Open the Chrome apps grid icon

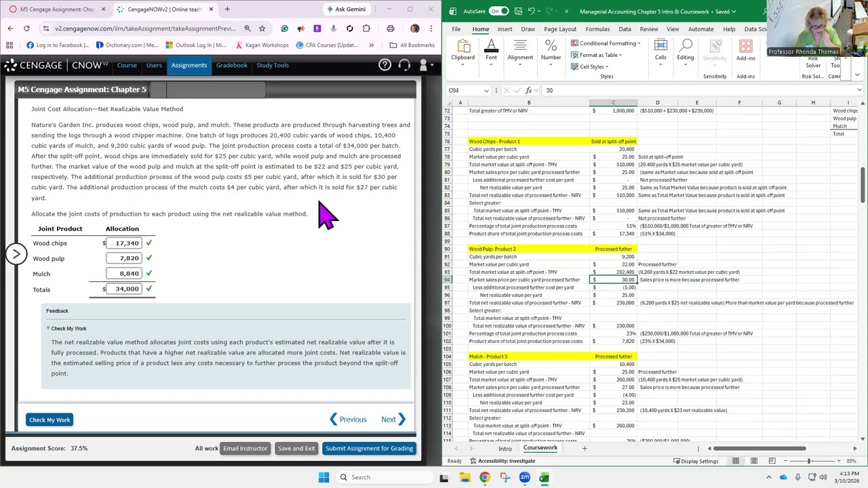pos(9,45)
